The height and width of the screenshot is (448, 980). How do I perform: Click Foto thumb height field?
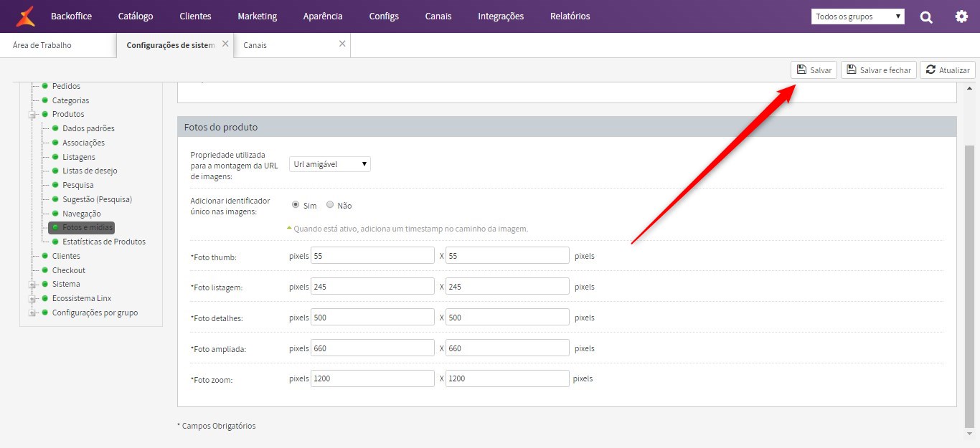507,256
